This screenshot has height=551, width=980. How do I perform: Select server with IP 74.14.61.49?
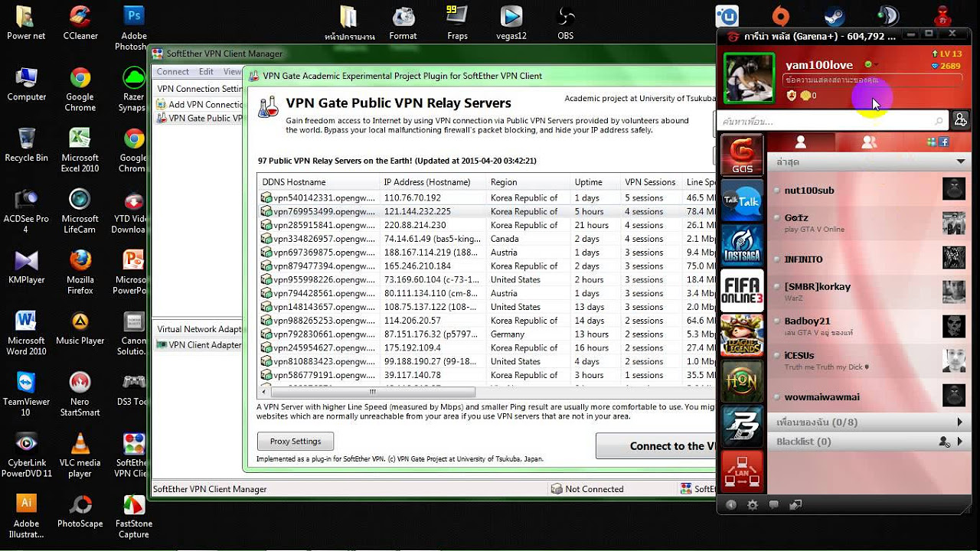487,239
